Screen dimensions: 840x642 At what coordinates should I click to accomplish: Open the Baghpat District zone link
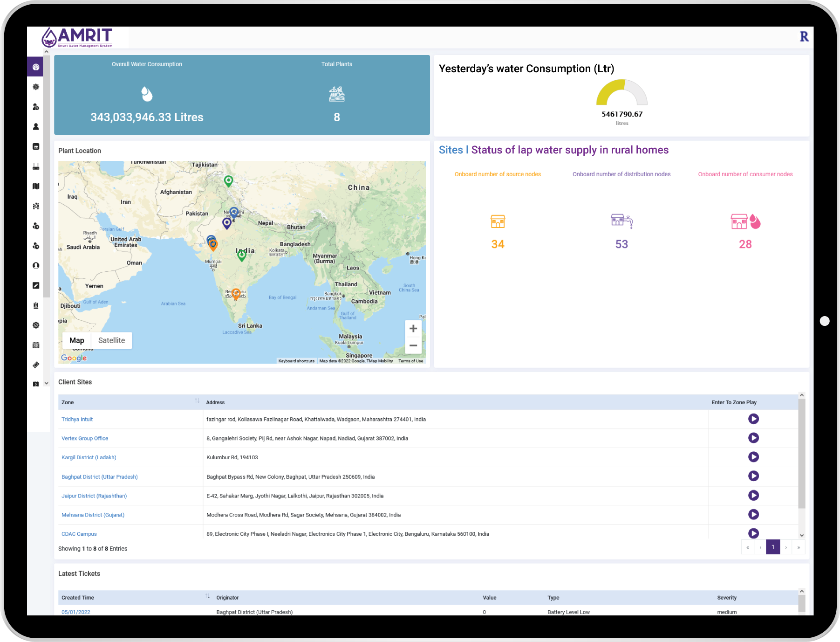(x=99, y=476)
